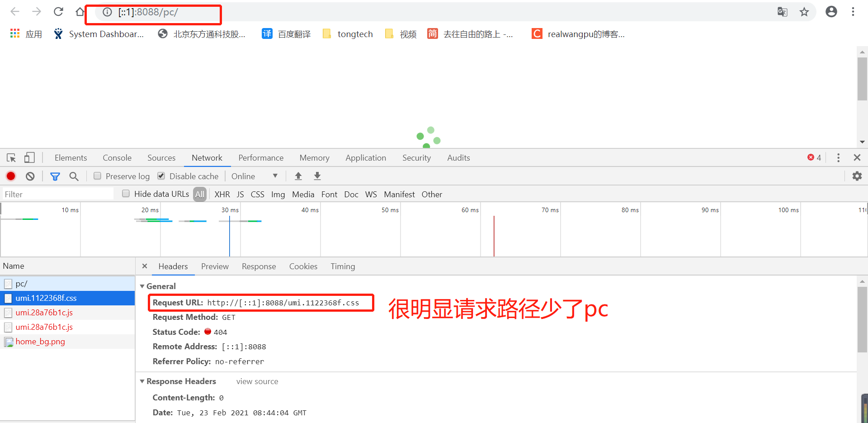Click the clear network log icon
The width and height of the screenshot is (868, 423).
tap(29, 176)
